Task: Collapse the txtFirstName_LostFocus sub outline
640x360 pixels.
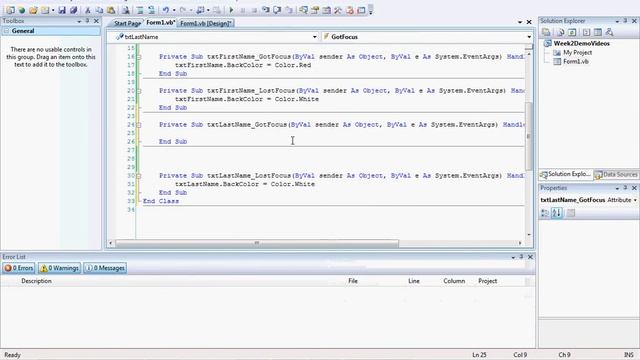Action: point(139,91)
